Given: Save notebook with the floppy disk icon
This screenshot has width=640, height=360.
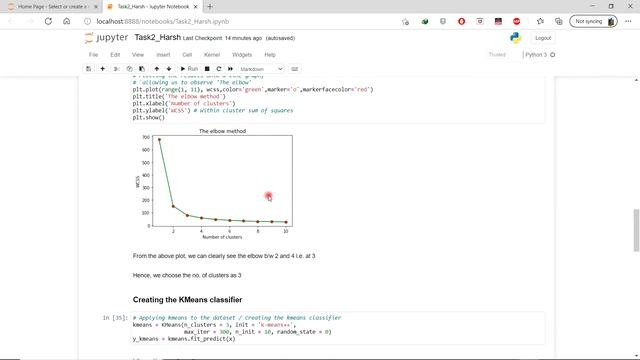Looking at the screenshot, I should click(89, 69).
